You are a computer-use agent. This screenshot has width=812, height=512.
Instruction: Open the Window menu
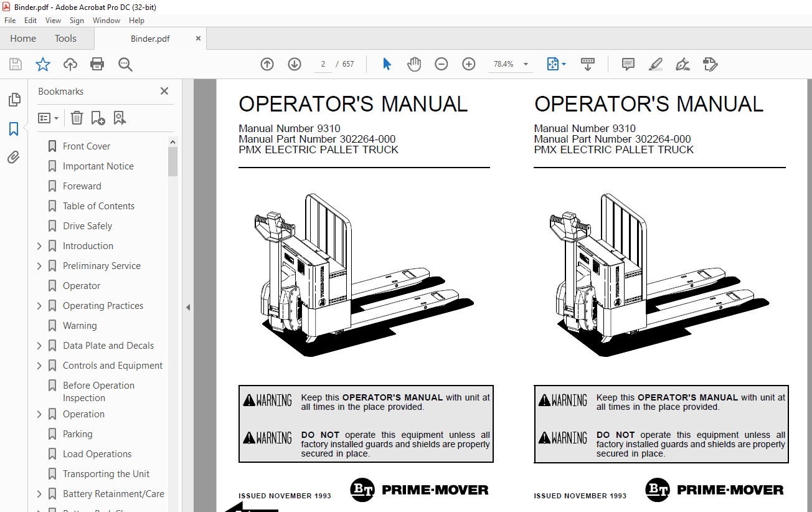pyautogui.click(x=106, y=21)
